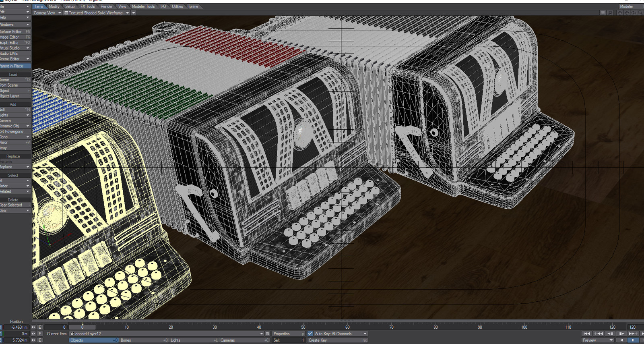644x344 pixels.
Task: Click the Properties button
Action: click(289, 334)
